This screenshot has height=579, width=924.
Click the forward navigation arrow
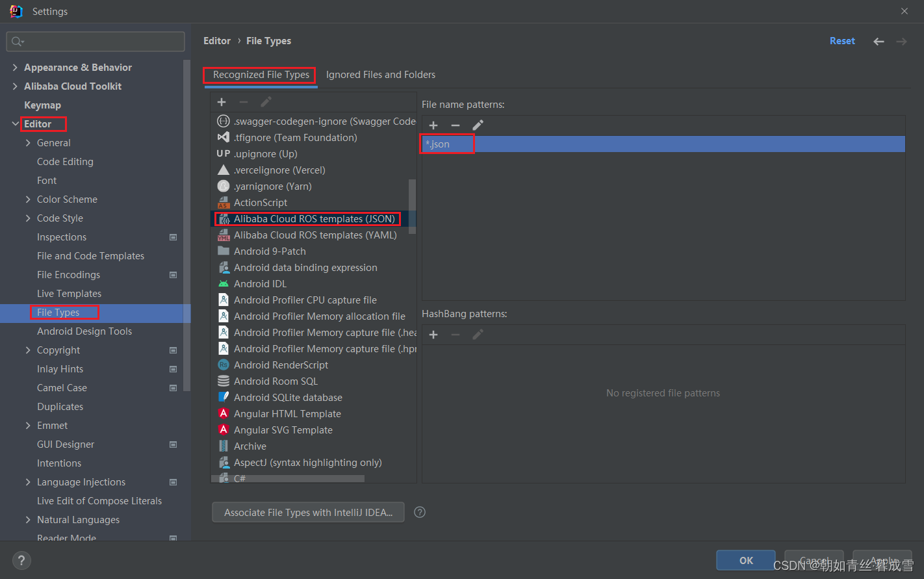pos(901,41)
